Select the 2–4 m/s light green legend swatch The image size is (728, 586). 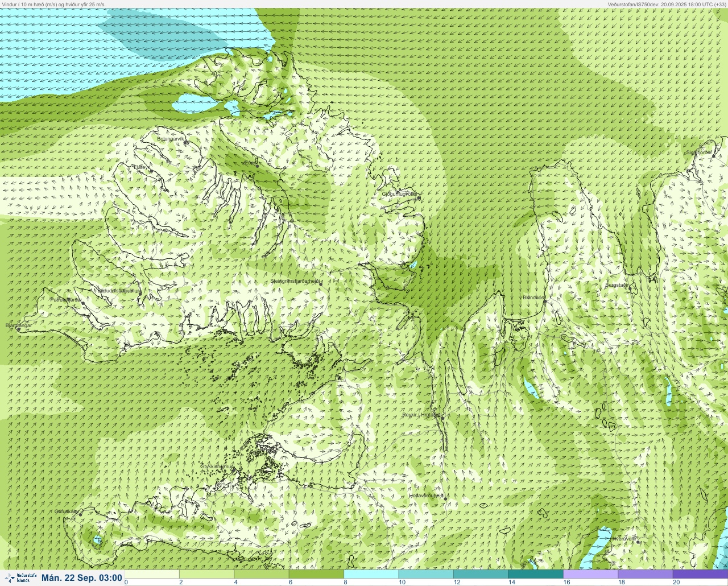click(x=206, y=574)
